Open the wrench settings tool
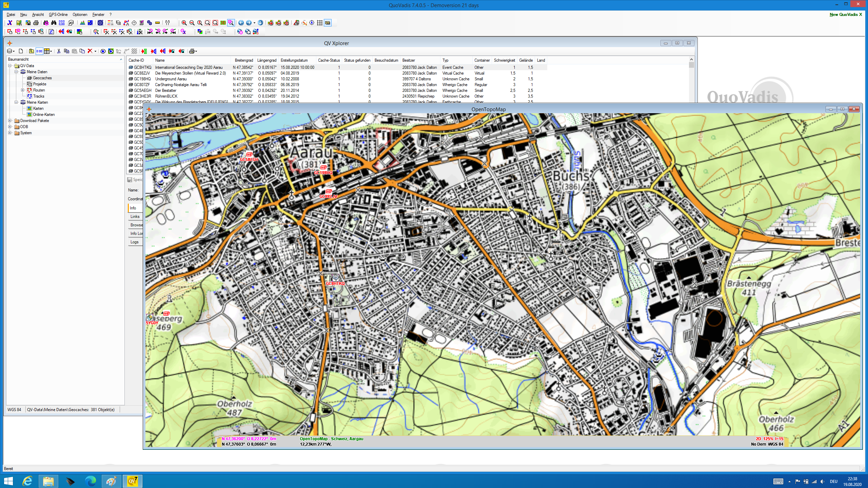Image resolution: width=868 pixels, height=488 pixels. (x=167, y=23)
